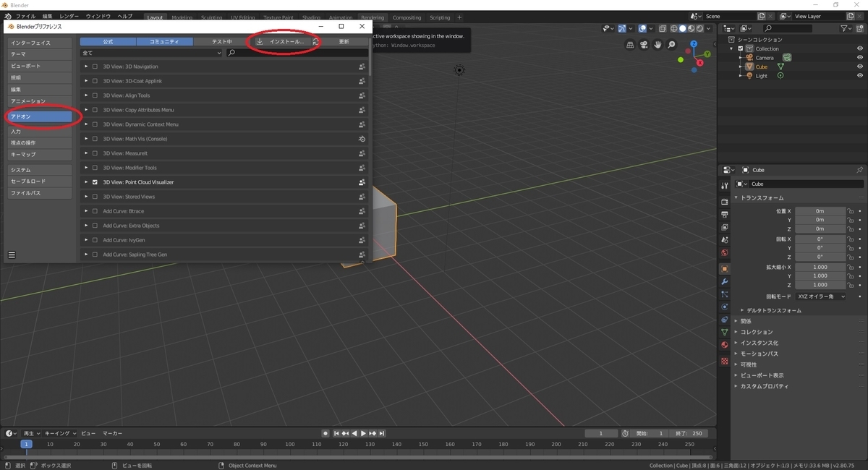Image resolution: width=868 pixels, height=470 pixels.
Task: Open the 全て addon category dropdown
Action: click(151, 53)
